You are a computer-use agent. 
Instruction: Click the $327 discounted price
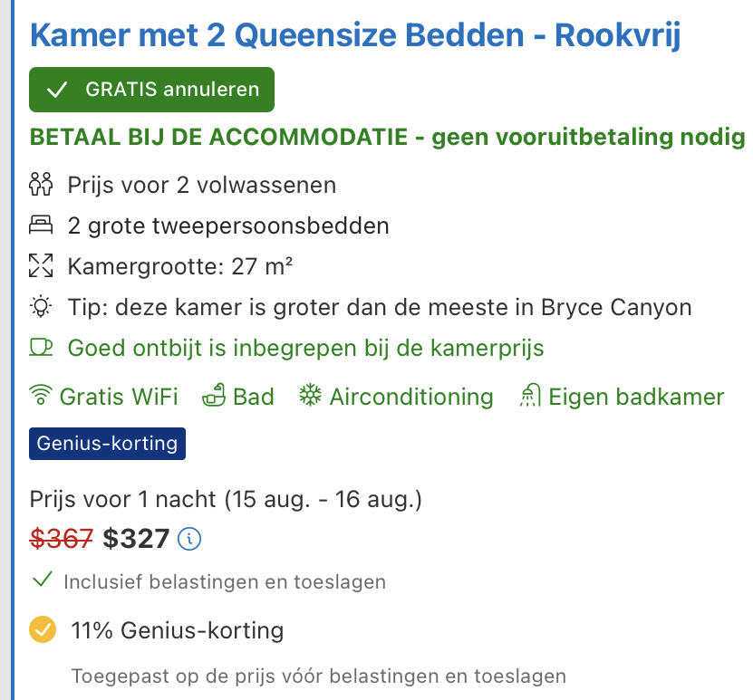coord(136,539)
